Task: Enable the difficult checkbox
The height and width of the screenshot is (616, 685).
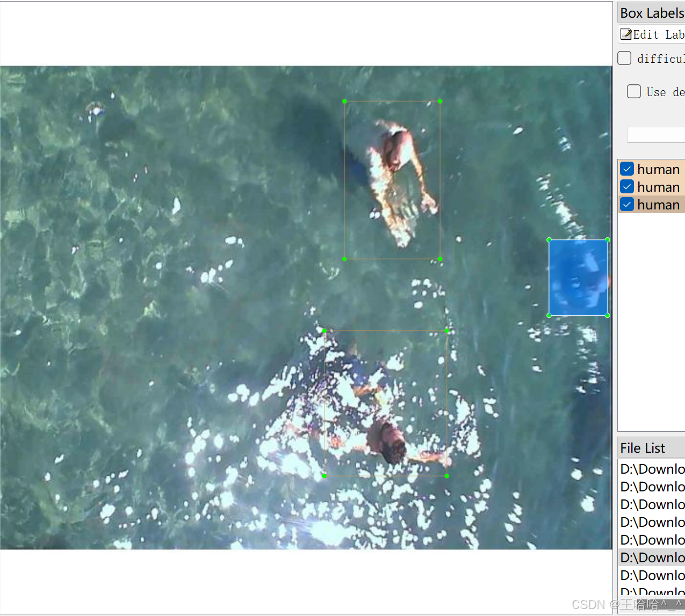Action: (624, 58)
